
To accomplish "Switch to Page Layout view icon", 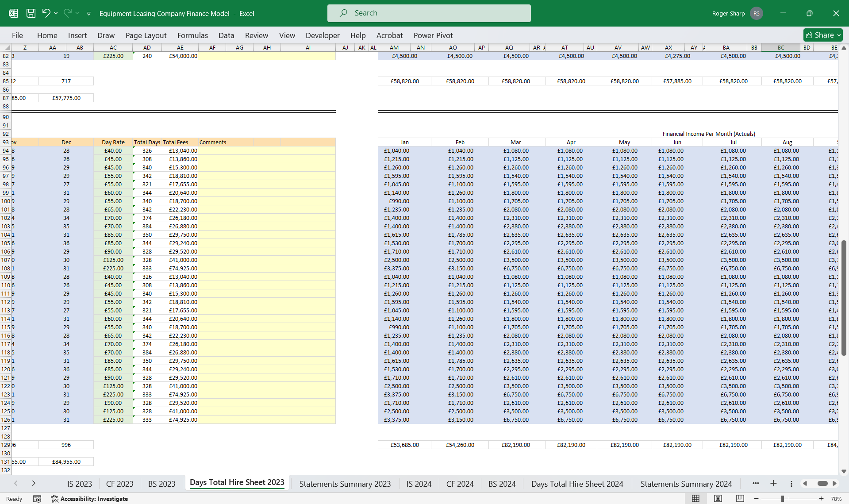I will coord(718,499).
